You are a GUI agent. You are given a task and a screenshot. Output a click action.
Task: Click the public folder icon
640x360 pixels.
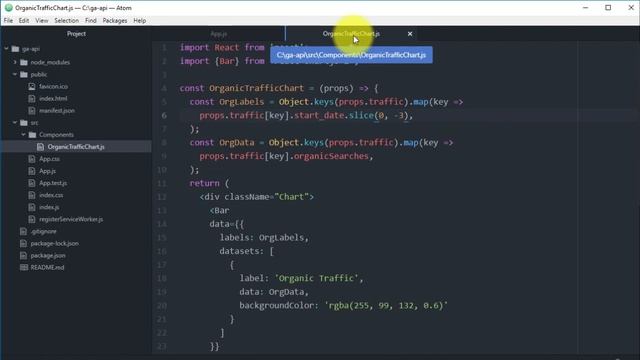[x=24, y=75]
